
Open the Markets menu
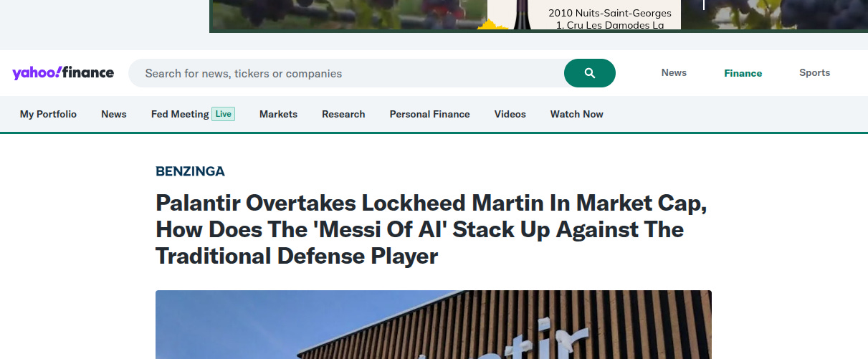(278, 114)
